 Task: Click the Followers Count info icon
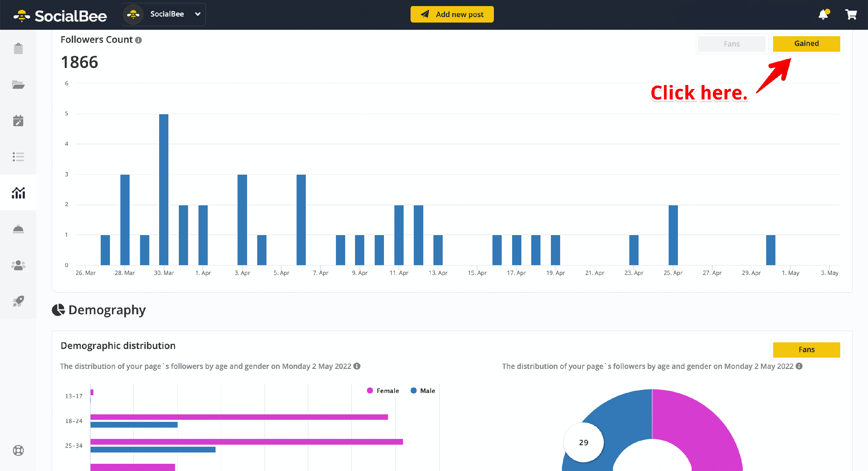point(138,40)
